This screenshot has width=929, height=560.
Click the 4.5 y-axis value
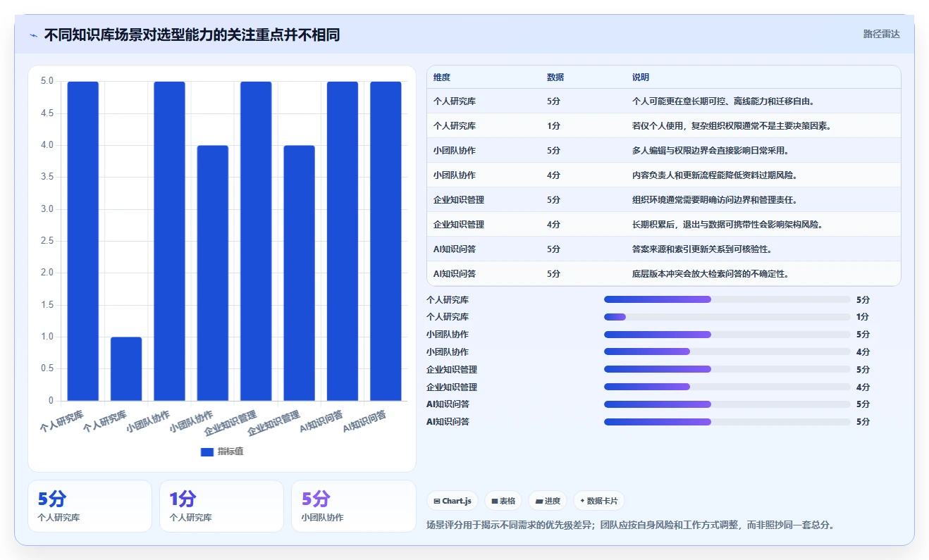point(47,113)
